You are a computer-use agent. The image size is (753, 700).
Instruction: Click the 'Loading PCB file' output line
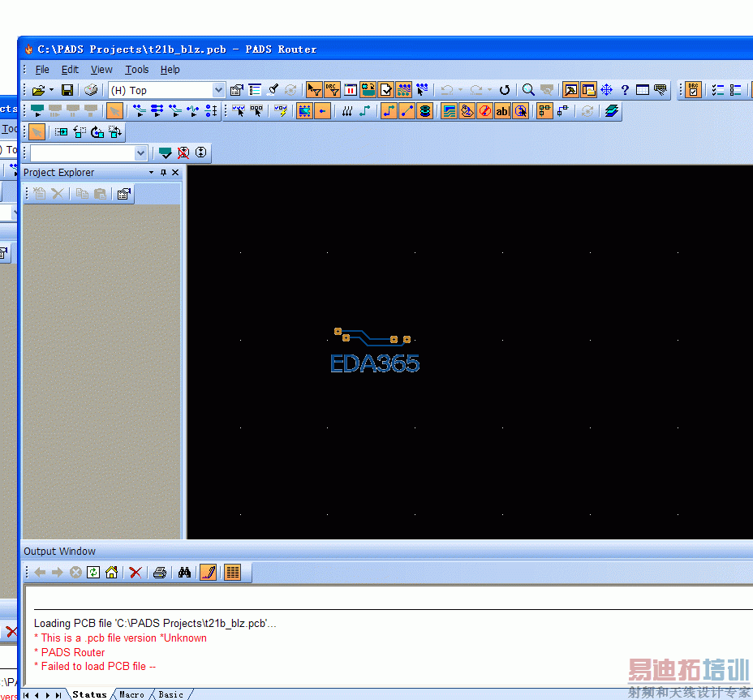point(155,623)
